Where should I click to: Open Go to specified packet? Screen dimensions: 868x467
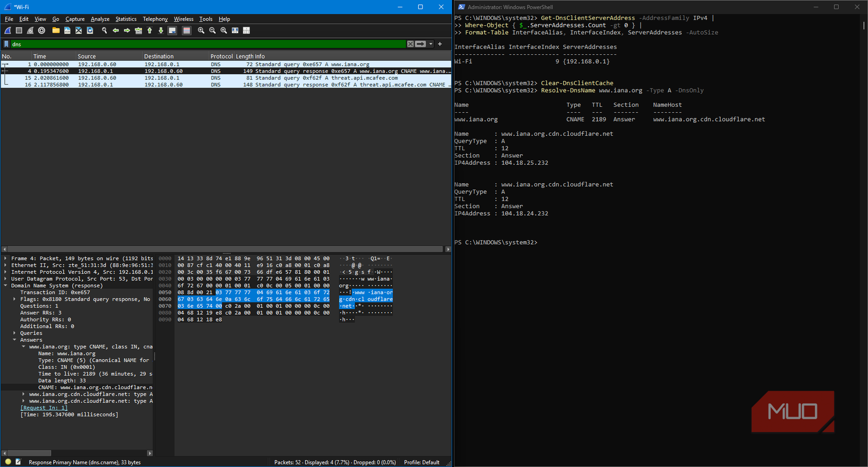pos(138,31)
